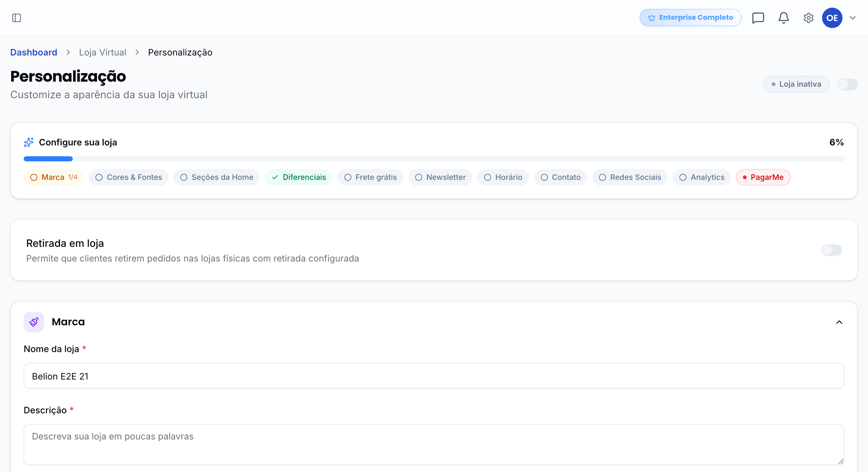
Task: Click the setup progress bar
Action: (x=434, y=159)
